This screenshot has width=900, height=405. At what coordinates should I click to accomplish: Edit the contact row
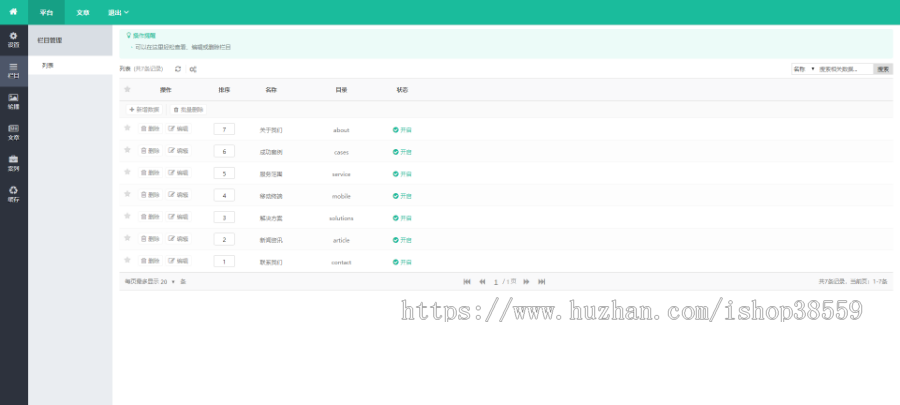tap(179, 260)
